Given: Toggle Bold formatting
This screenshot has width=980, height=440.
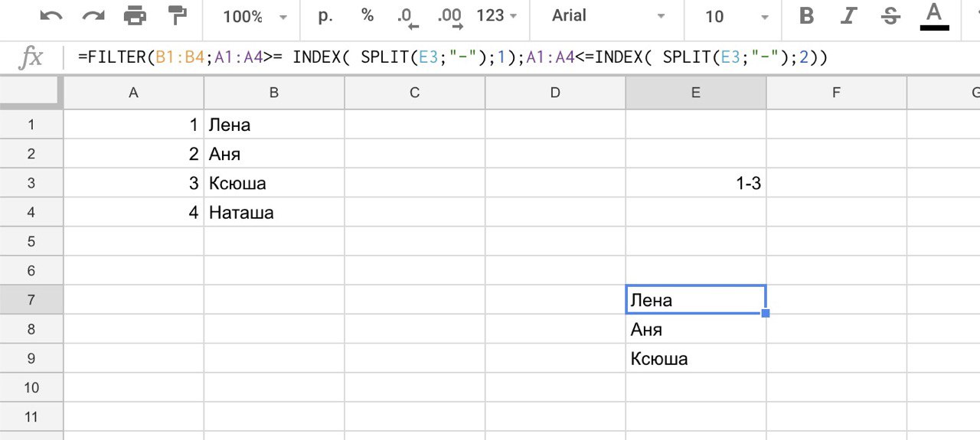Looking at the screenshot, I should (x=805, y=16).
